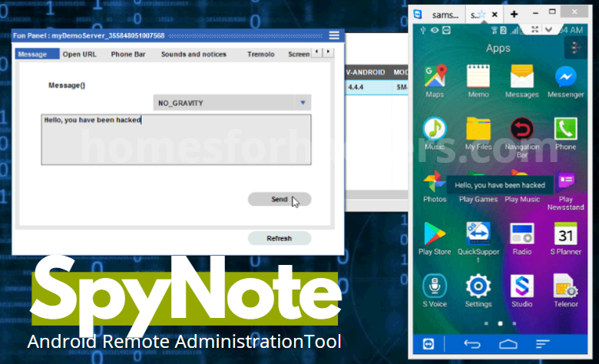Select the Message tab
599x364 pixels.
(x=37, y=54)
